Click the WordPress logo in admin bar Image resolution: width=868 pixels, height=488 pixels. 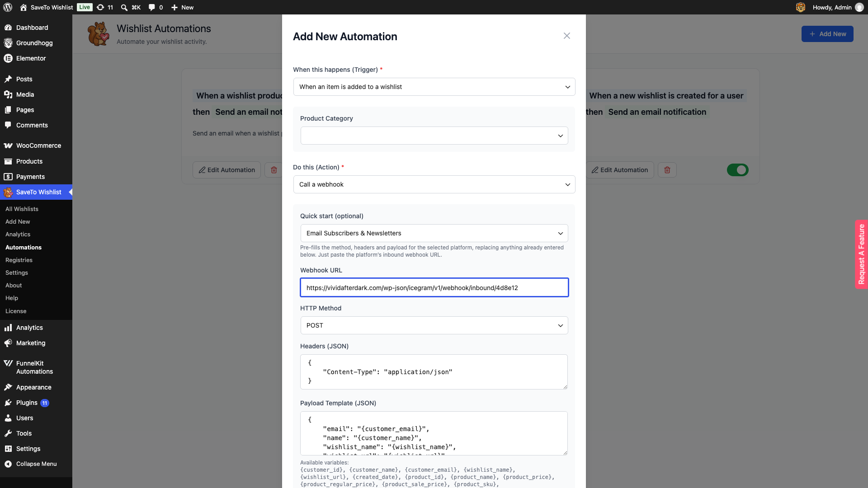tap(8, 7)
